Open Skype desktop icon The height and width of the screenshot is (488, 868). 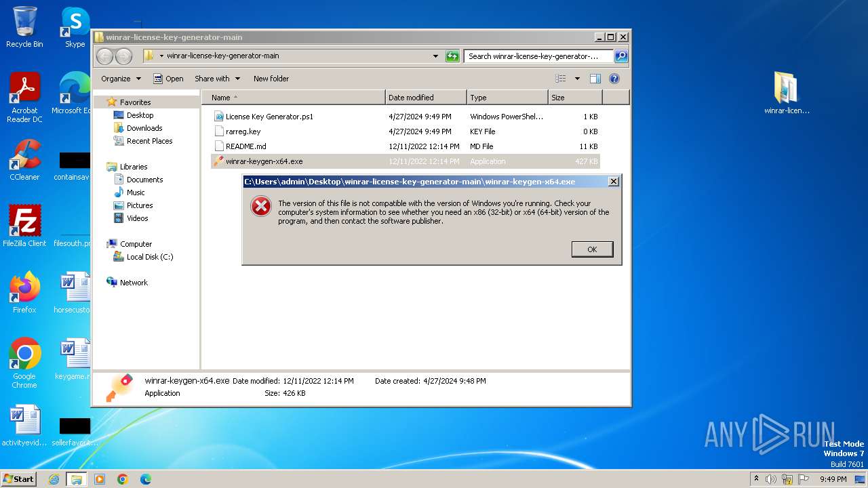[x=75, y=27]
